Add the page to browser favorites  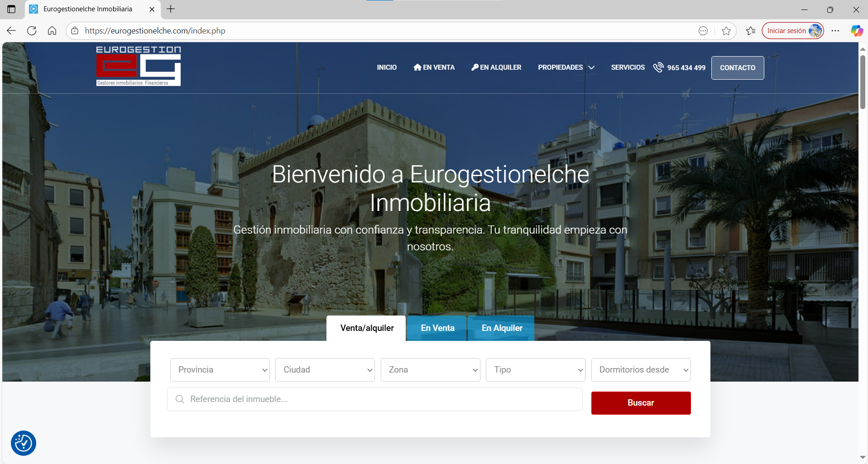coord(726,31)
